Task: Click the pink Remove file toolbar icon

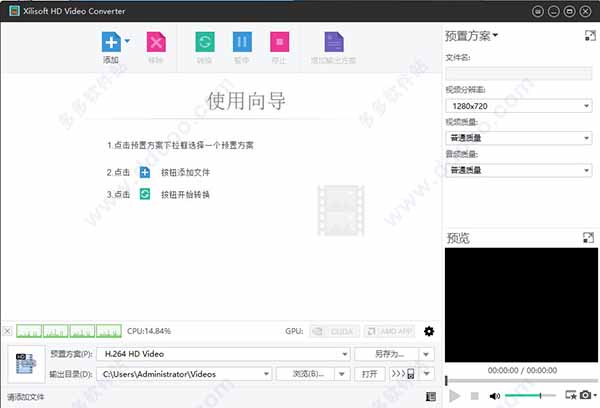Action: coord(156,42)
